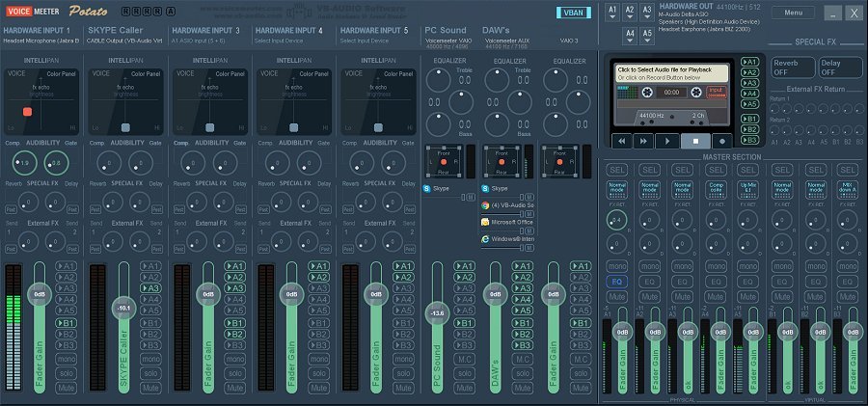868x406 pixels.
Task: Click the Bass EQ knob of DAW's strip
Action: pos(497,124)
